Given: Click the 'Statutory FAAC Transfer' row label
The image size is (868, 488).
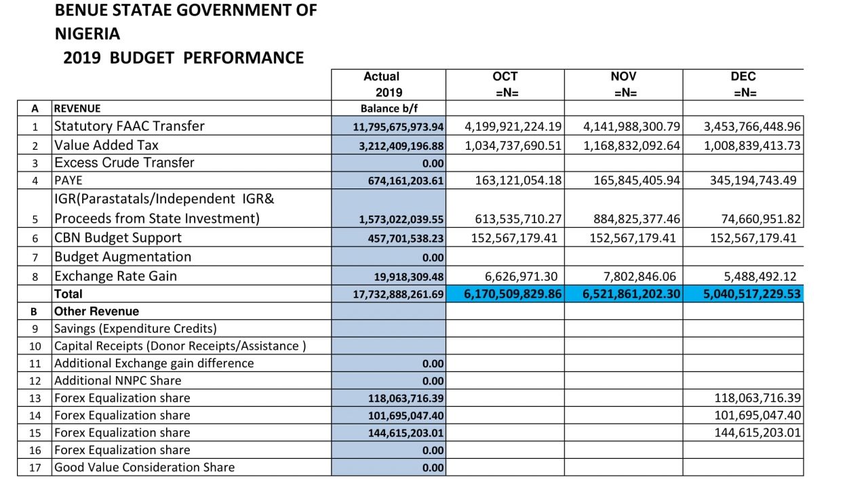Looking at the screenshot, I should click(x=129, y=126).
